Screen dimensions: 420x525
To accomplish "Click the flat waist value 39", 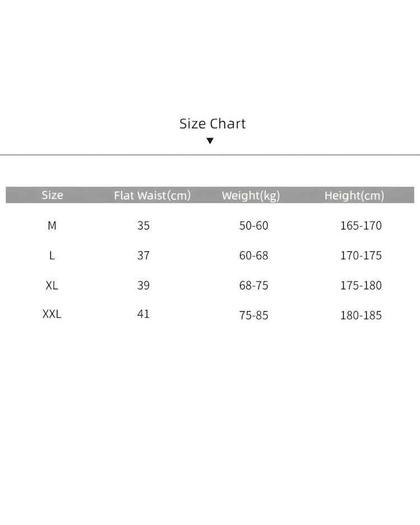I will click(143, 285).
